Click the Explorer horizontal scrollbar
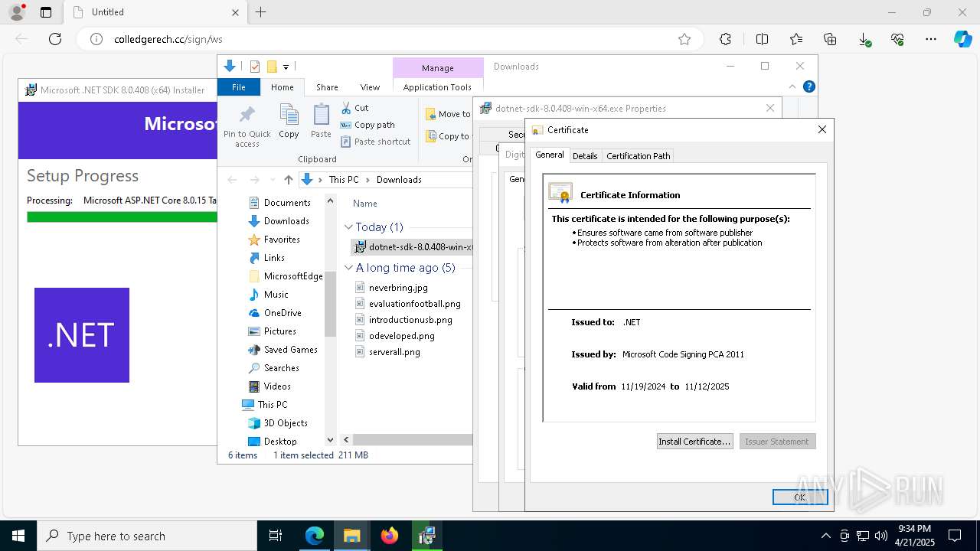Screen dimensions: 980x551 click(x=413, y=440)
